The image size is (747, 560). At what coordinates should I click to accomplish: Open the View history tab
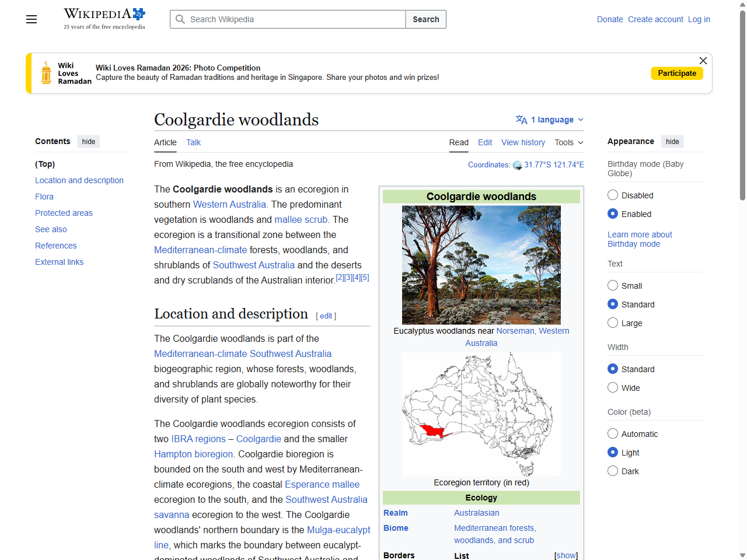coord(523,142)
